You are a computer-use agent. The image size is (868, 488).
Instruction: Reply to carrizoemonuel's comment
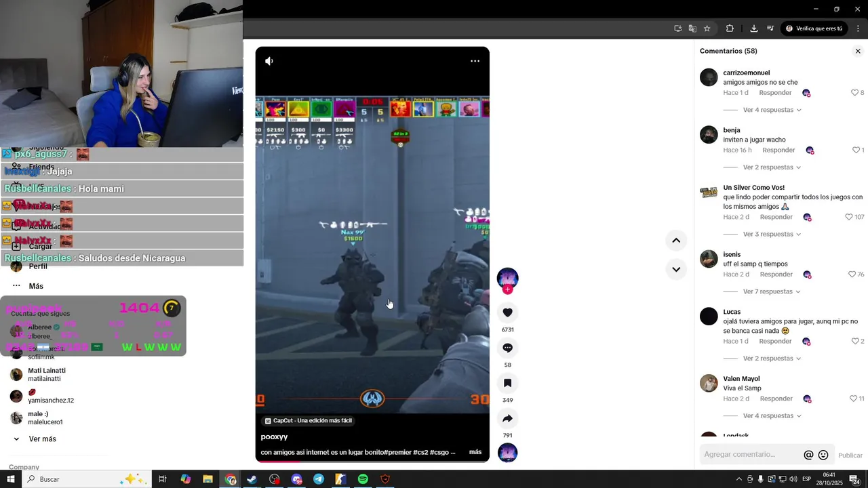[x=775, y=93]
